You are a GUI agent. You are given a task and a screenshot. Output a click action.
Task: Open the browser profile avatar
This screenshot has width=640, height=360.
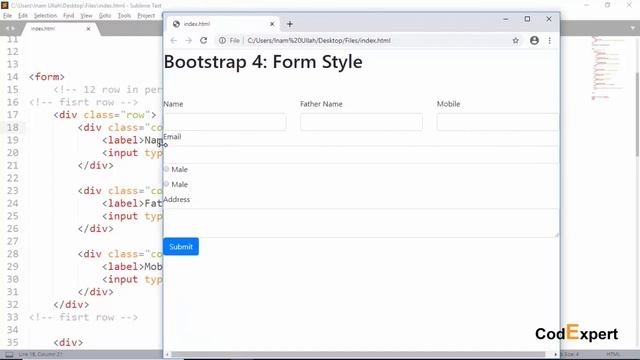534,40
